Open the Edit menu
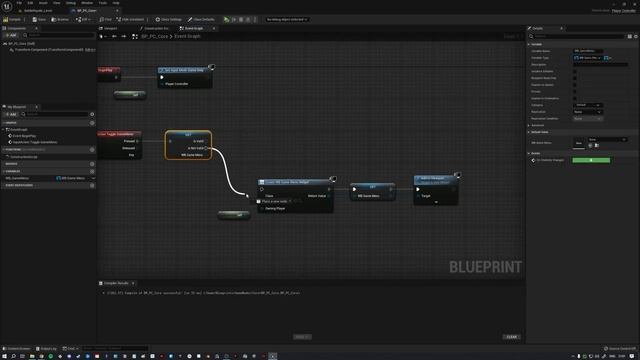Image resolution: width=640 pixels, height=360 pixels. 30,3
